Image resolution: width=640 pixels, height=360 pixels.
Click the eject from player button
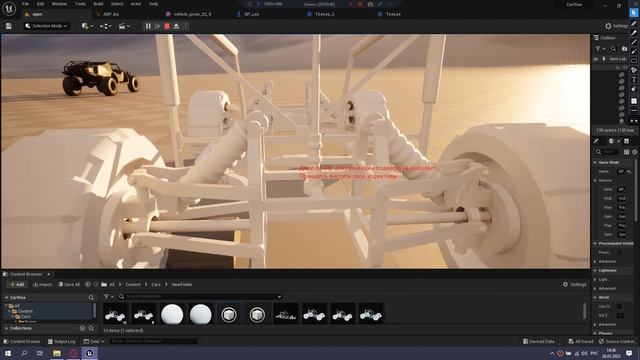[176, 26]
